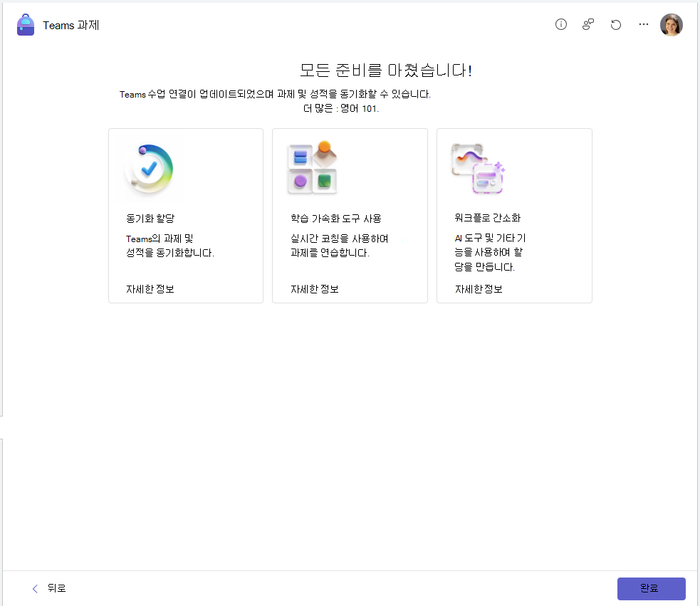The height and width of the screenshot is (606, 700).
Task: Click the 더 많은 : 영어 101 text
Action: (341, 108)
